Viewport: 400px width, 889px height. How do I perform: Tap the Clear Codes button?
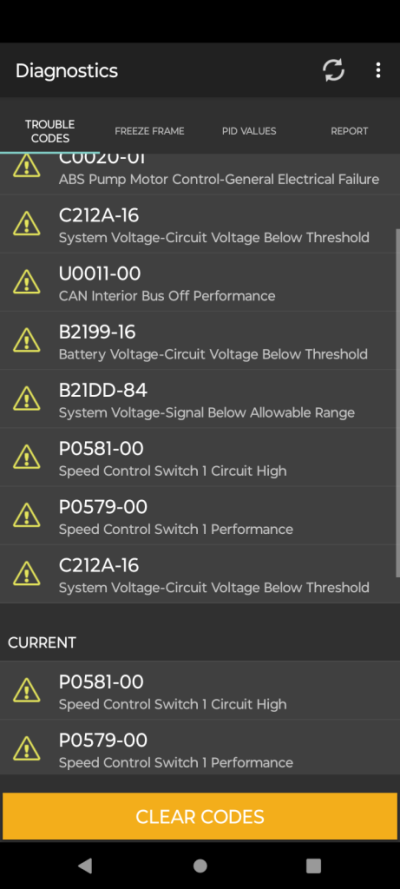tap(200, 816)
